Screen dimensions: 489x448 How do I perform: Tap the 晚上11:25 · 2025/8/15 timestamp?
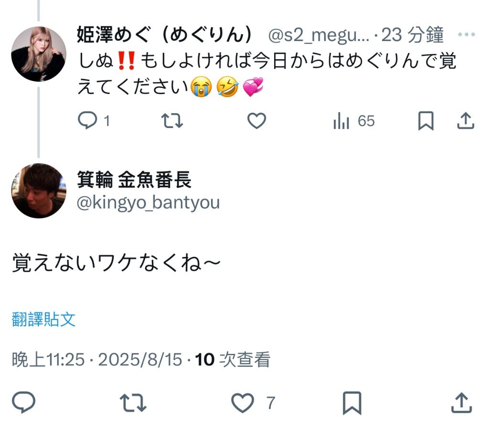pos(97,360)
